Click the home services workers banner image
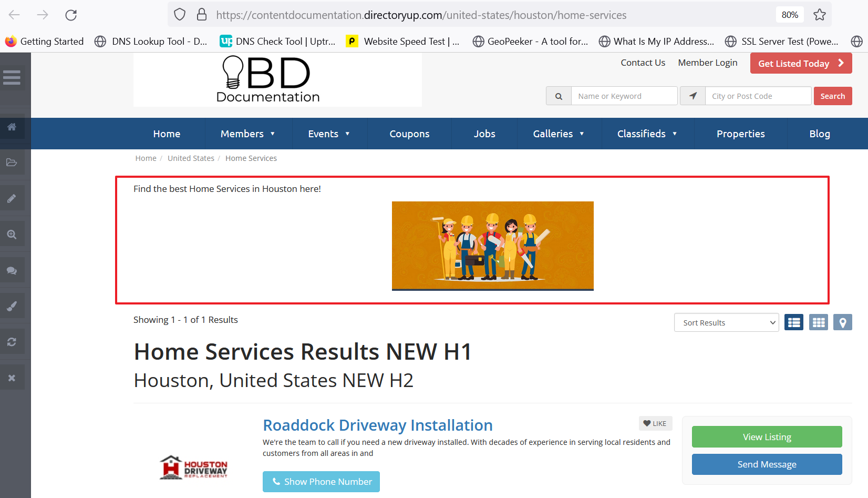Viewport: 868px width, 498px height. tap(492, 246)
